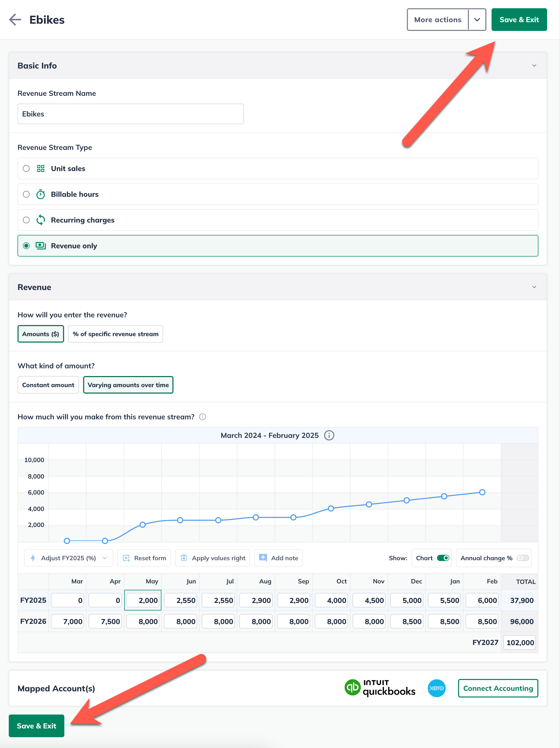Click FY2025 March value field
560x748 pixels.
pyautogui.click(x=68, y=601)
